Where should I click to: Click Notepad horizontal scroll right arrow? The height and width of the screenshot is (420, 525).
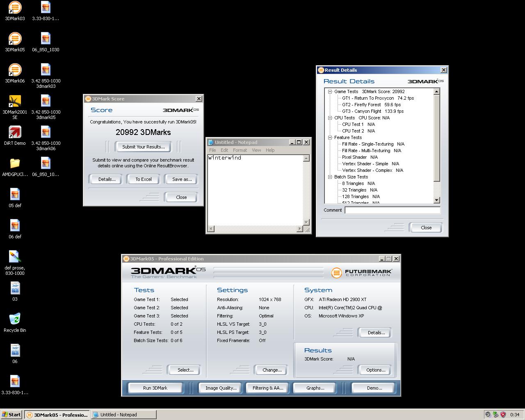[x=300, y=229]
